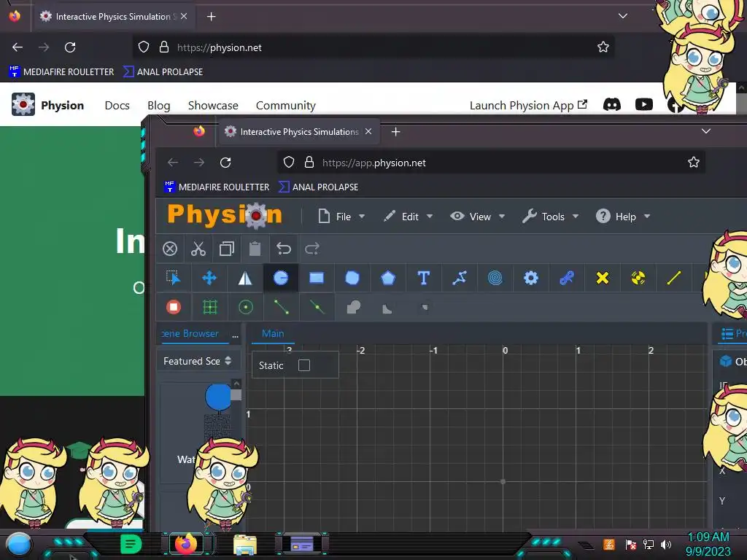Open the Featured Scenes dropdown
This screenshot has width=747, height=560.
(x=197, y=361)
